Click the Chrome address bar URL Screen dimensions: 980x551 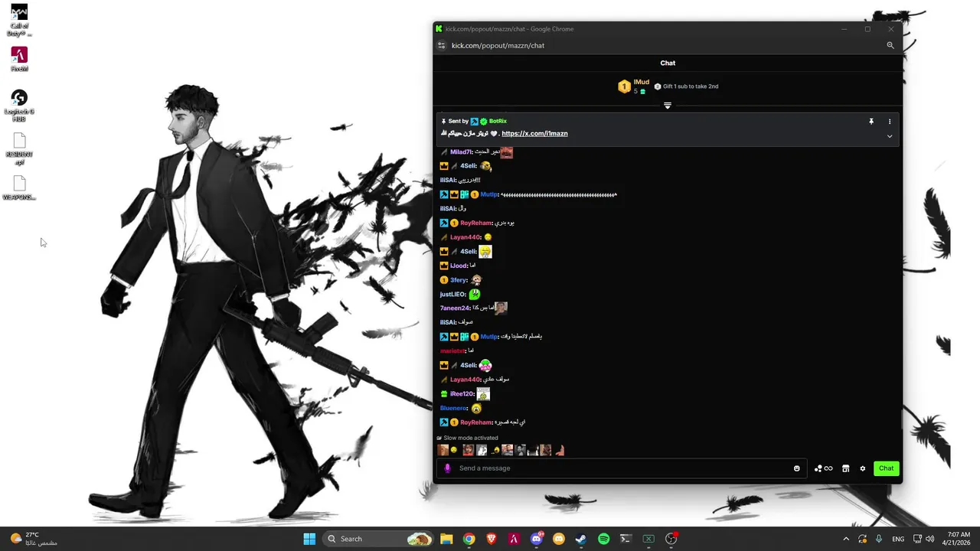(498, 45)
